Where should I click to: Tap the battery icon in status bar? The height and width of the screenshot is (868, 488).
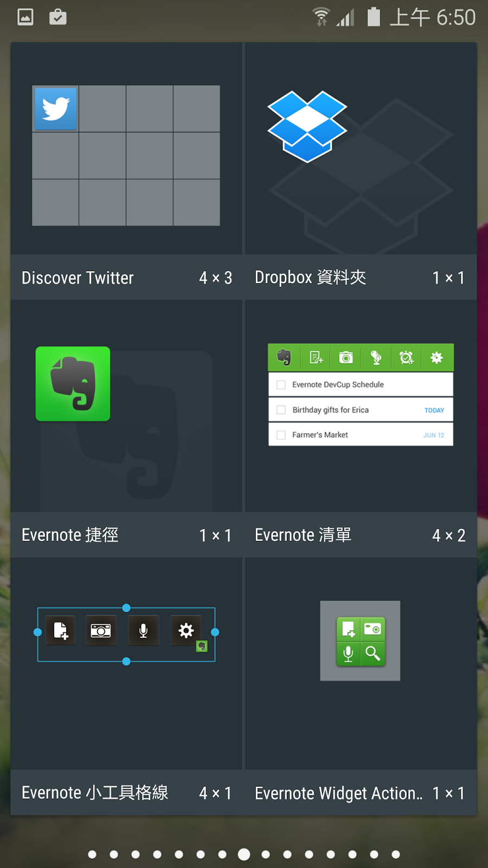(374, 17)
